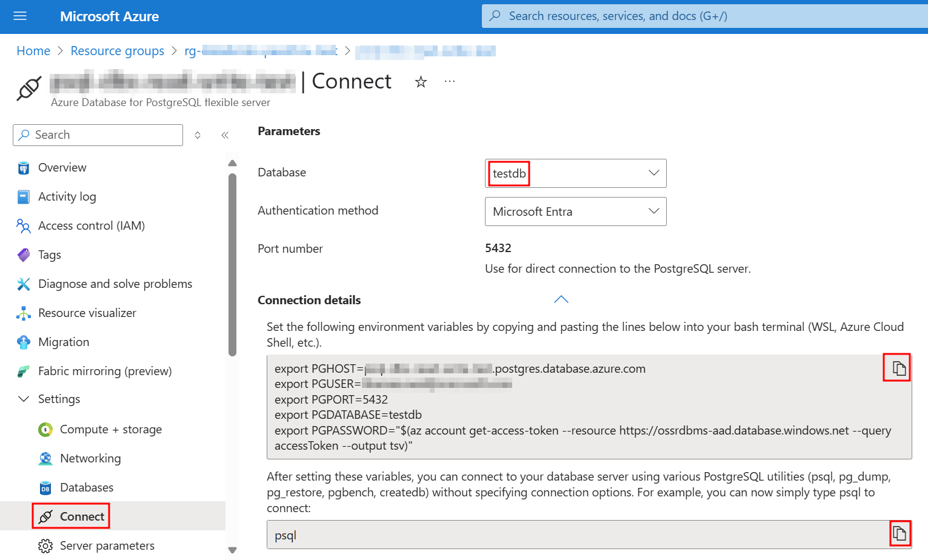
Task: Click the wrench Diagnose icon
Action: tap(24, 284)
